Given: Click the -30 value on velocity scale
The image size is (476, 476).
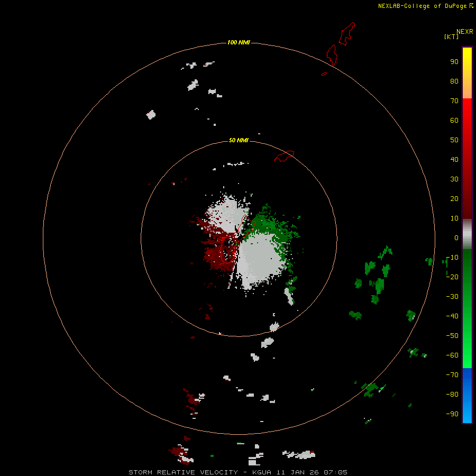Looking at the screenshot, I should tap(452, 297).
